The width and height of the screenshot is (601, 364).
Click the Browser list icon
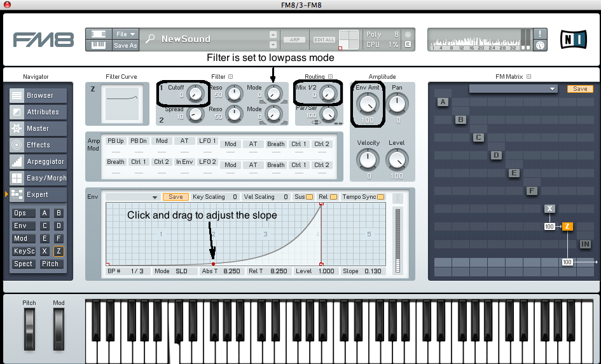pos(17,95)
